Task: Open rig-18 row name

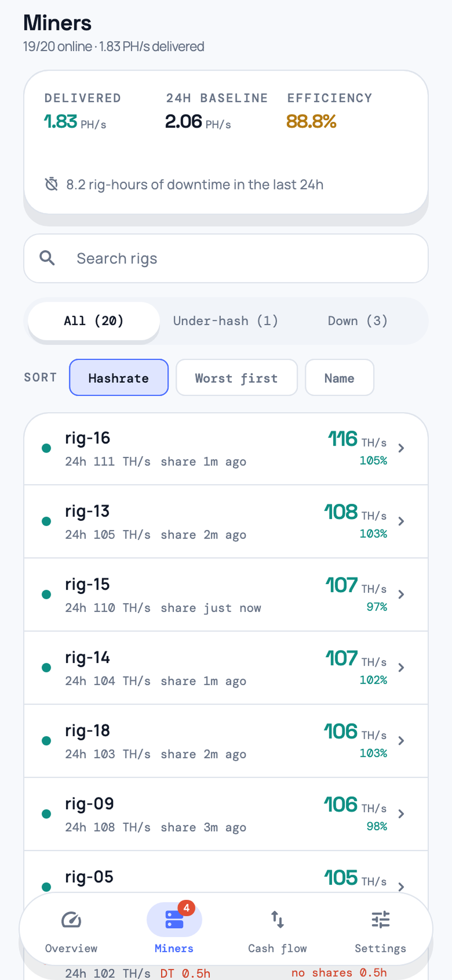Action: tap(88, 730)
